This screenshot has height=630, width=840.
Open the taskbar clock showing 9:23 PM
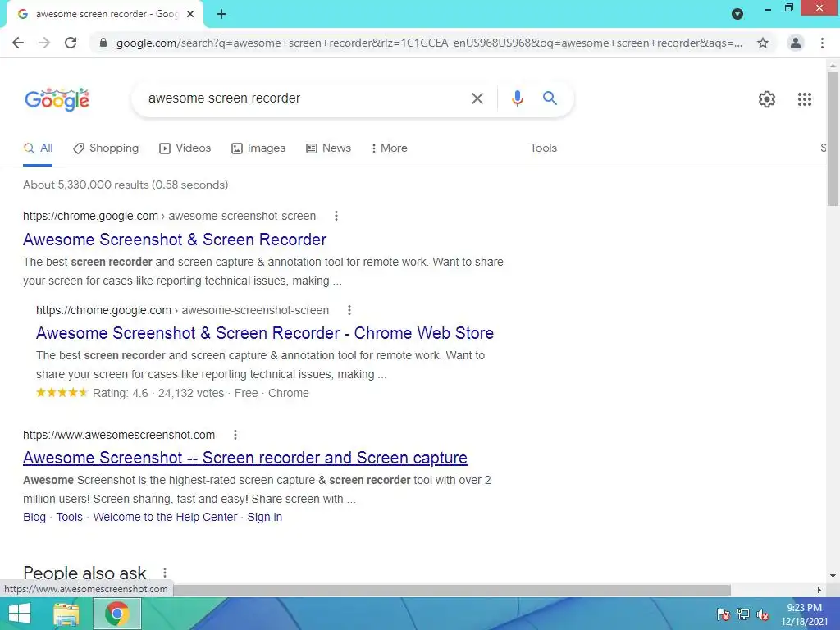pyautogui.click(x=804, y=614)
